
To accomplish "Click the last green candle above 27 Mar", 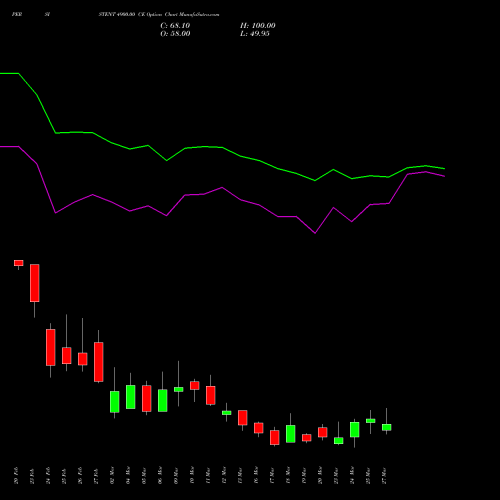I will pos(387,427).
